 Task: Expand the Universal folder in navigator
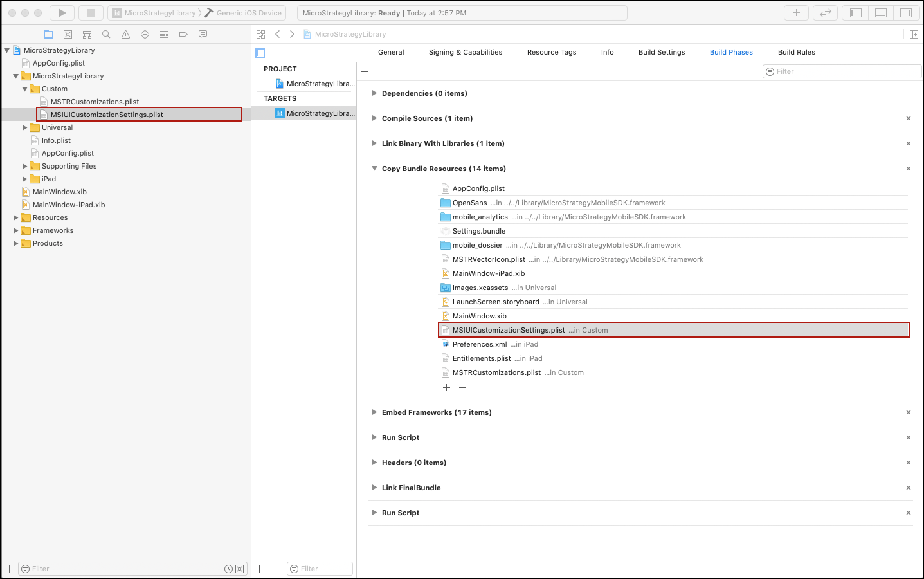(x=24, y=127)
